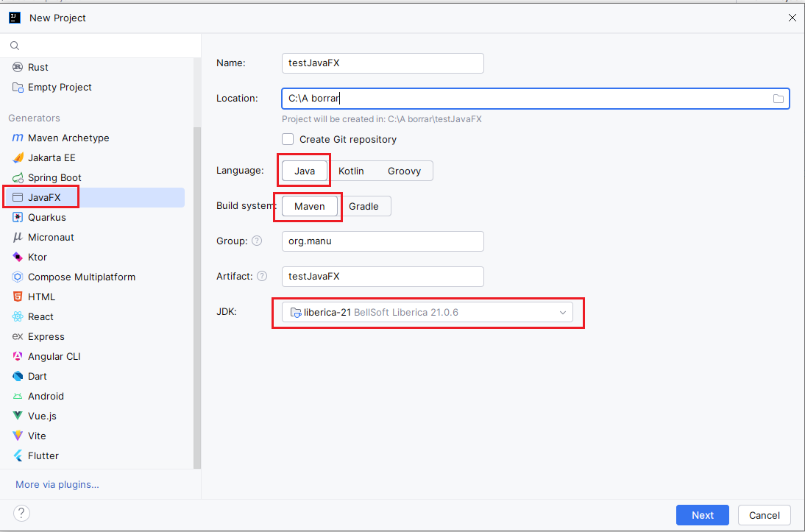Select Java as the language
805x532 pixels.
(x=305, y=171)
